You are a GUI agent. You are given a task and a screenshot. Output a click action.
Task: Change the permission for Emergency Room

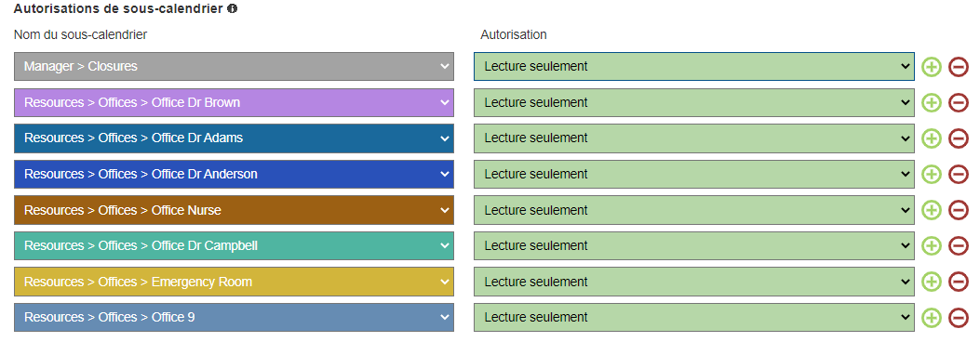tap(693, 283)
